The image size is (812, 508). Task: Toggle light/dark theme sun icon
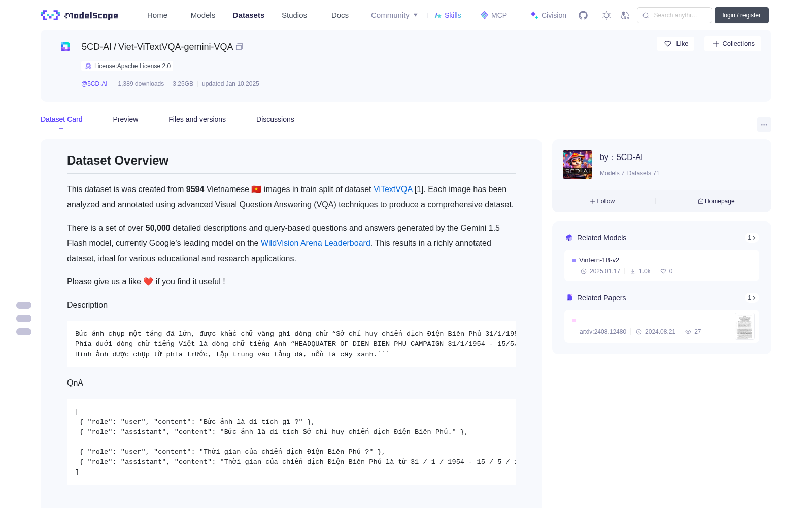[606, 15]
